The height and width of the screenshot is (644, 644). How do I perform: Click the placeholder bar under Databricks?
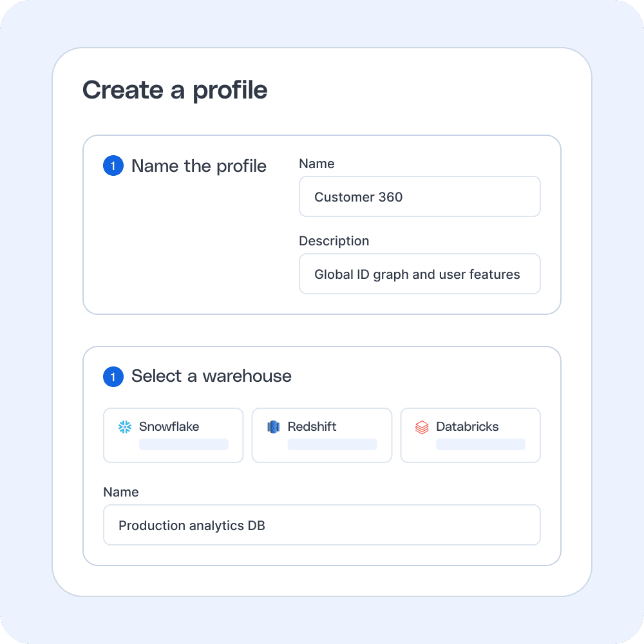pos(480,444)
